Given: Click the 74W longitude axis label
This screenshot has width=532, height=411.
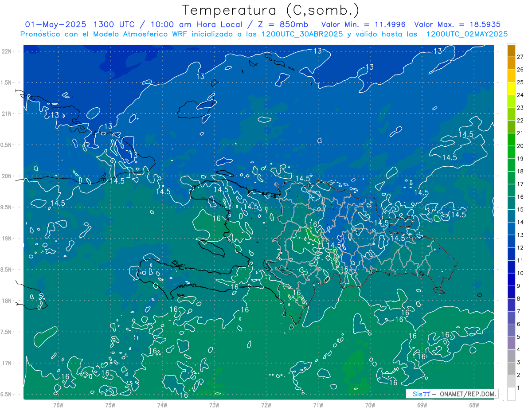Looking at the screenshot, I should coord(162,405).
